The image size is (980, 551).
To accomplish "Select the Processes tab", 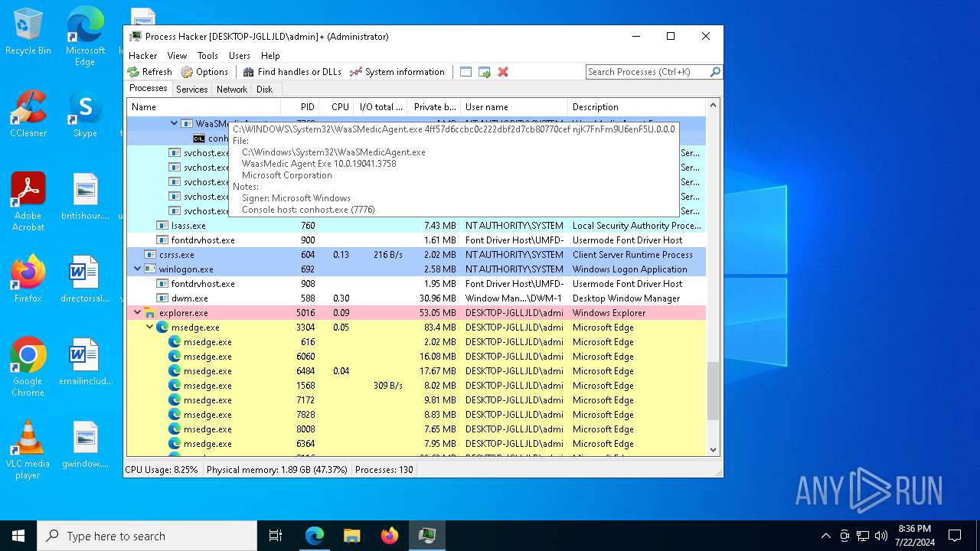I will coord(149,89).
